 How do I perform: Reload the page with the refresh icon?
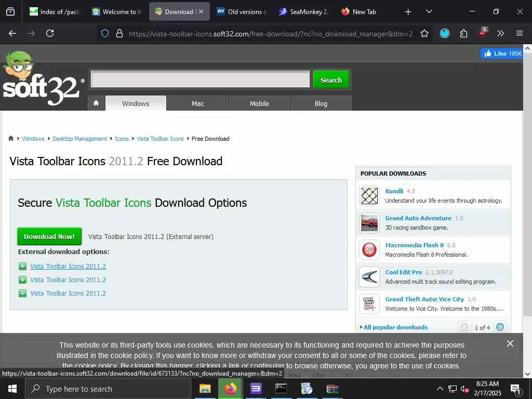click(x=50, y=33)
